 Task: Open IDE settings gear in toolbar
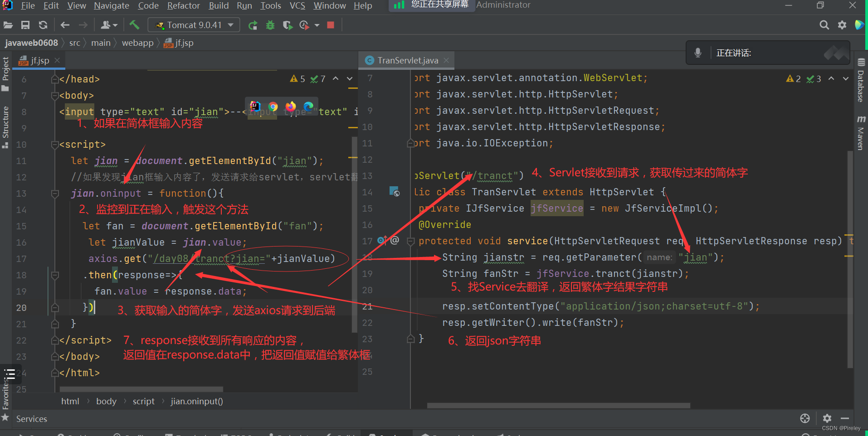pos(842,25)
